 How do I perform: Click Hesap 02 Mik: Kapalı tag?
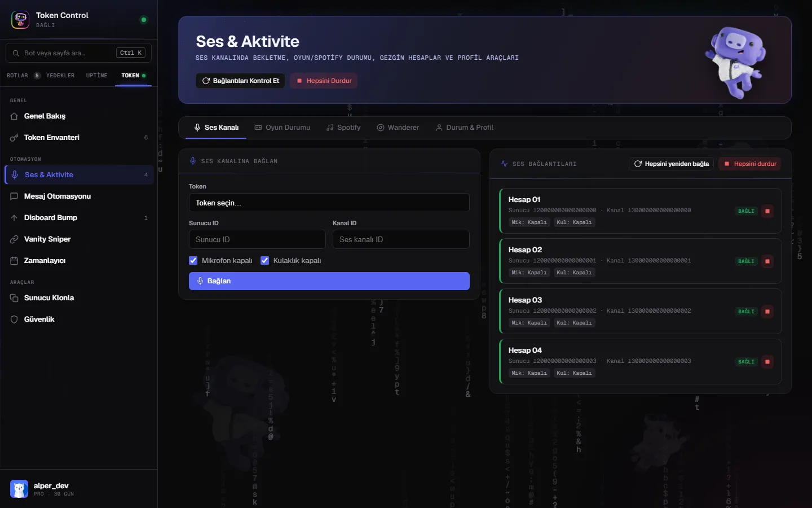click(529, 273)
